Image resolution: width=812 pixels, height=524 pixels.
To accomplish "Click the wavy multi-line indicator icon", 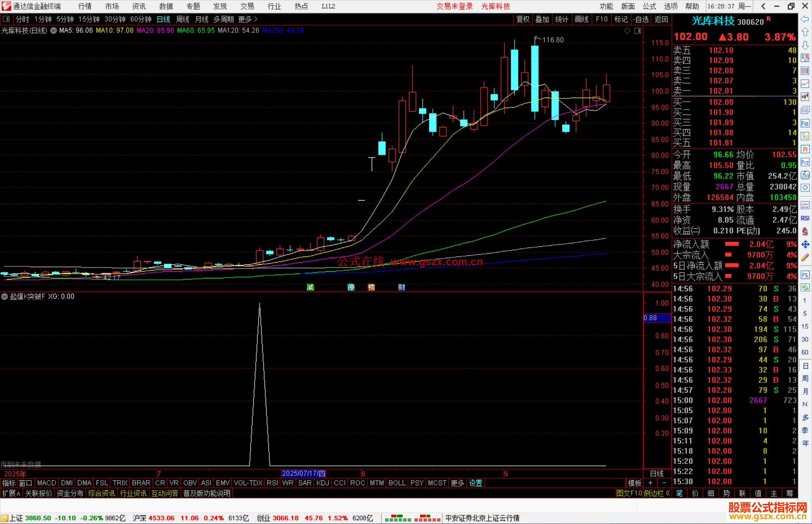I will click(805, 205).
